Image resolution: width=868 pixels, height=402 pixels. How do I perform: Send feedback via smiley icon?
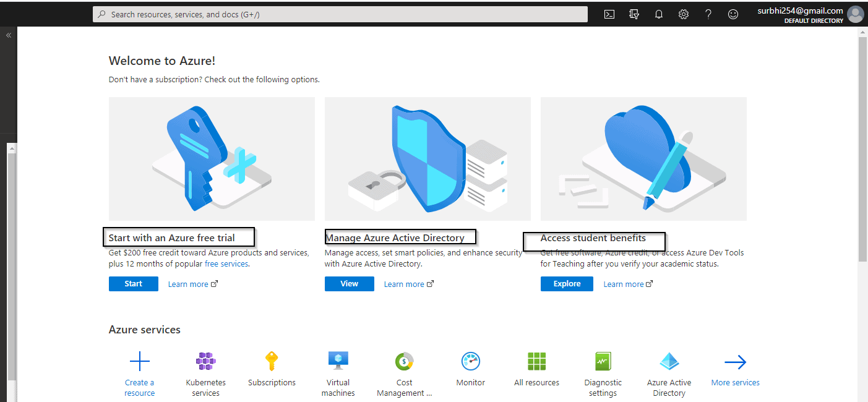733,14
